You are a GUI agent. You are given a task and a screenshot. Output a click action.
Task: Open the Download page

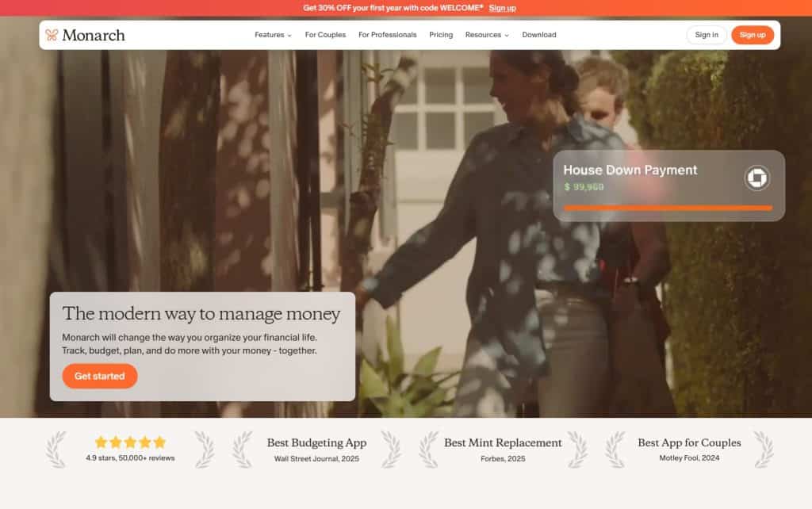pos(539,35)
